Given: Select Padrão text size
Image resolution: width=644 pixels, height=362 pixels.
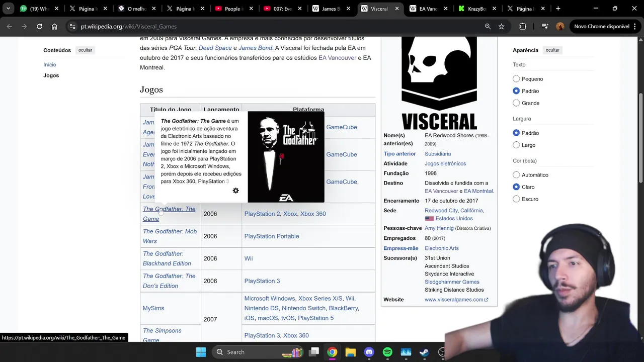Looking at the screenshot, I should [516, 91].
